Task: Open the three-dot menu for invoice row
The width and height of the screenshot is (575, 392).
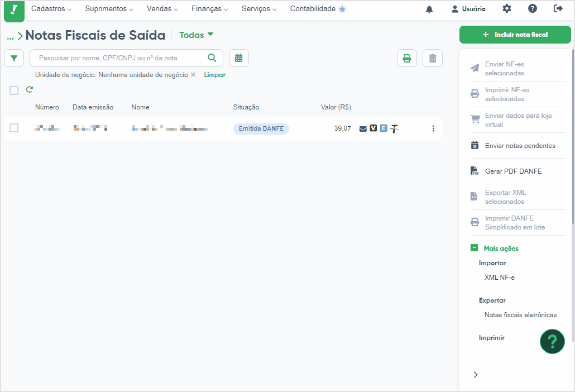Action: 433,128
